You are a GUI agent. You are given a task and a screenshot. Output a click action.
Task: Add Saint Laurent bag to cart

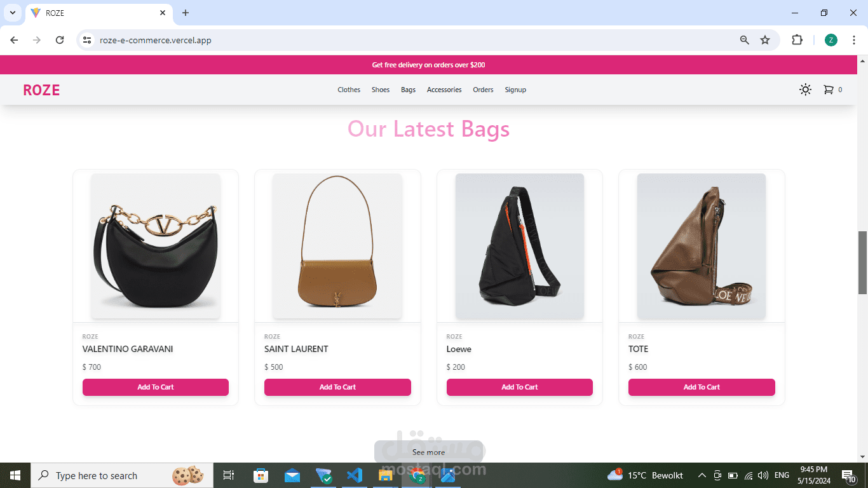coord(337,387)
